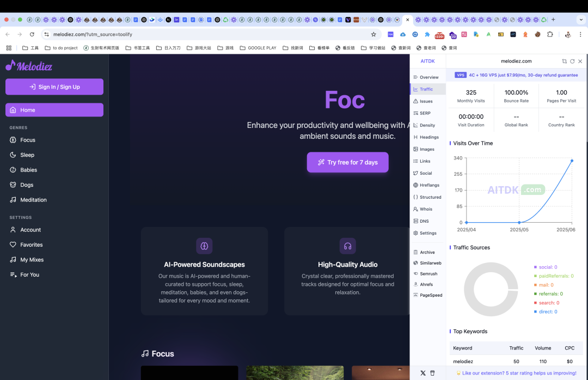Open Images tab in AITDK

(x=427, y=149)
